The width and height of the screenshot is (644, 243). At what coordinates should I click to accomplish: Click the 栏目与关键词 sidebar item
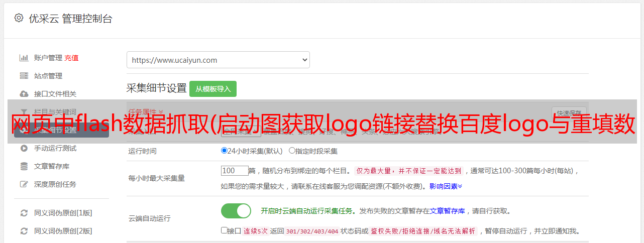point(55,112)
